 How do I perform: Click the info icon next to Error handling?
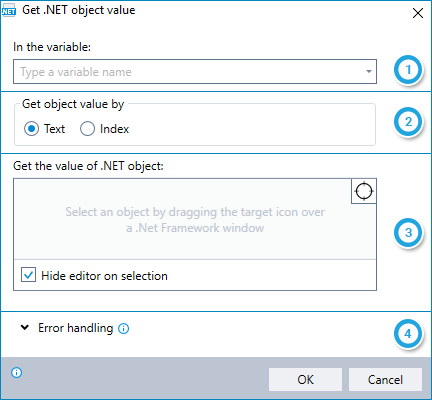pos(124,329)
